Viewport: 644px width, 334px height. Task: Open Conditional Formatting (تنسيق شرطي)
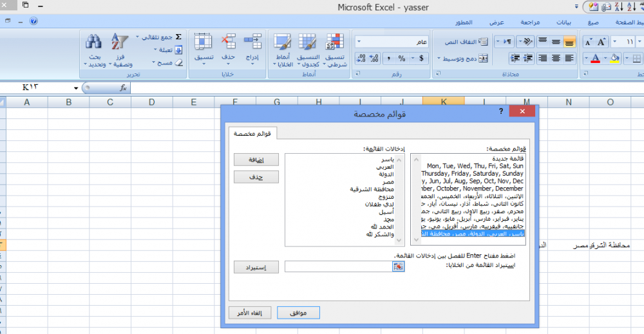coord(335,50)
